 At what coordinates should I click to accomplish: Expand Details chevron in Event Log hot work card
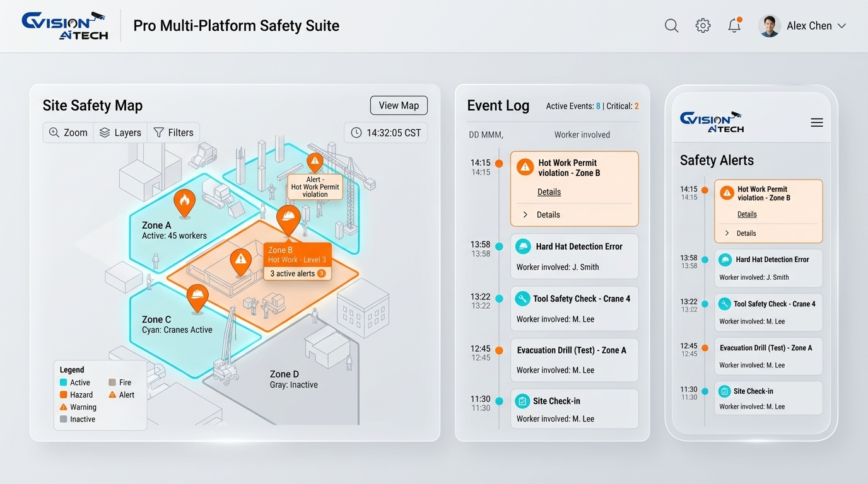pyautogui.click(x=525, y=215)
